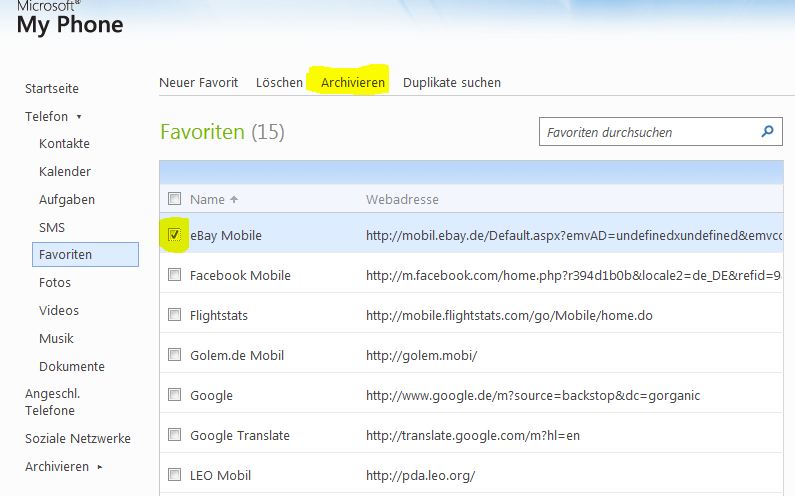Screen dimensions: 795x496
Task: Open Soziale Netzwerke
Action: [78, 438]
